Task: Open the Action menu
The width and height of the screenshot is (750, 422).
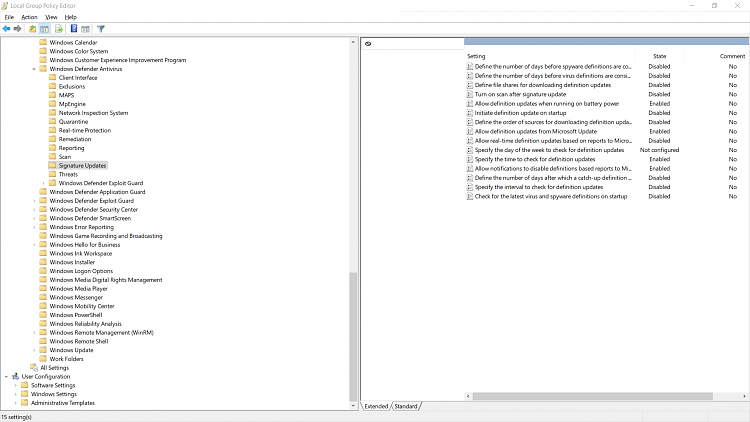Action: 29,17
